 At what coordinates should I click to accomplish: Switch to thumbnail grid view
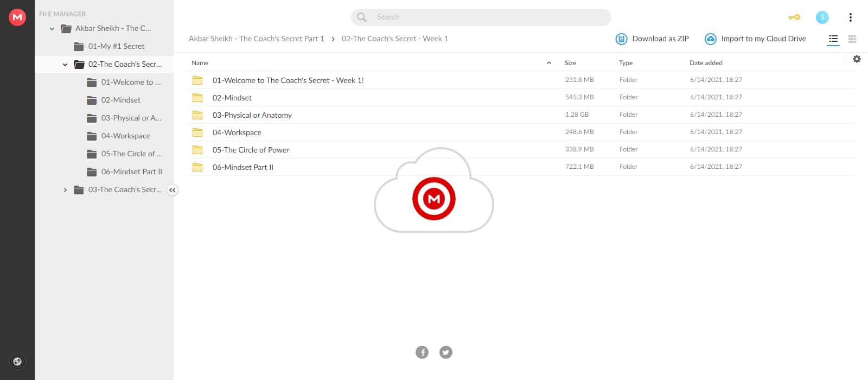(x=852, y=39)
